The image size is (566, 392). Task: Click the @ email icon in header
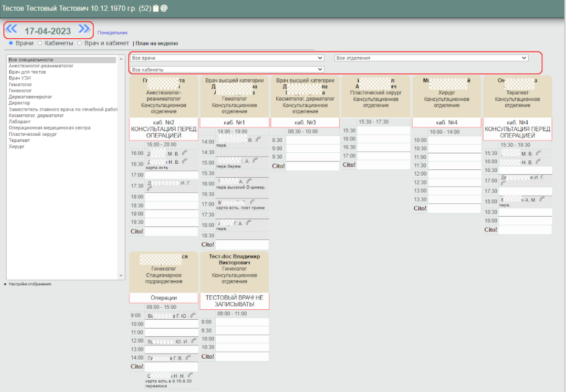[x=164, y=8]
